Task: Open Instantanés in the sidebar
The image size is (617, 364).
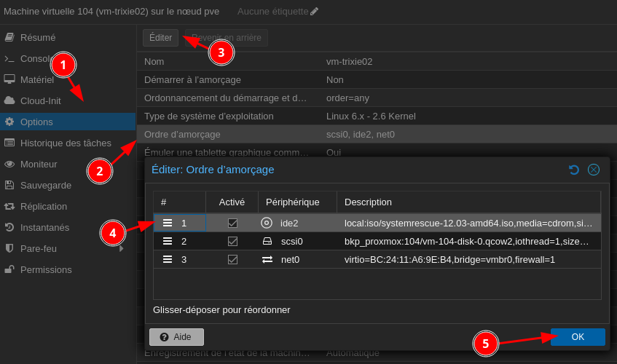Action: (44, 227)
